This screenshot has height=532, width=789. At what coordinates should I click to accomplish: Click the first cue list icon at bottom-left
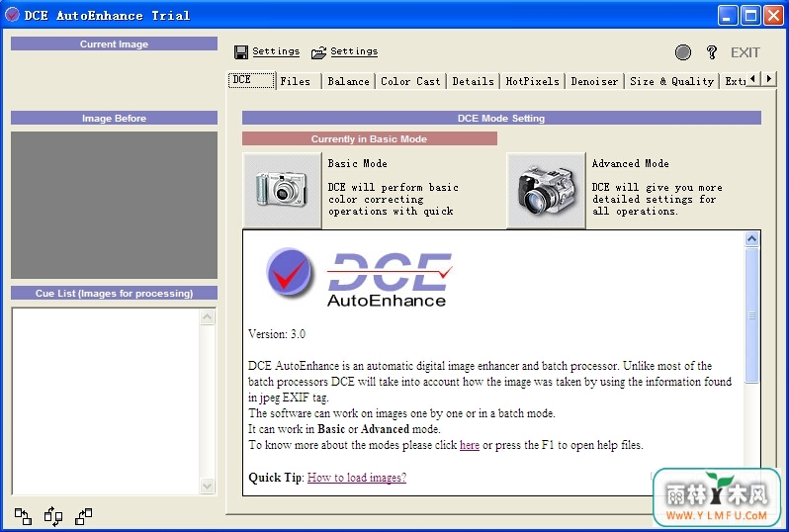23,516
